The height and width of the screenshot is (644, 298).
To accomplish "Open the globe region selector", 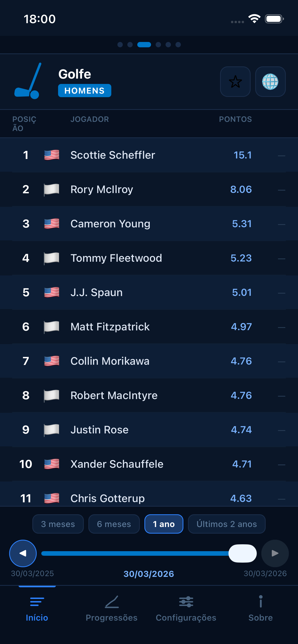I will 270,82.
